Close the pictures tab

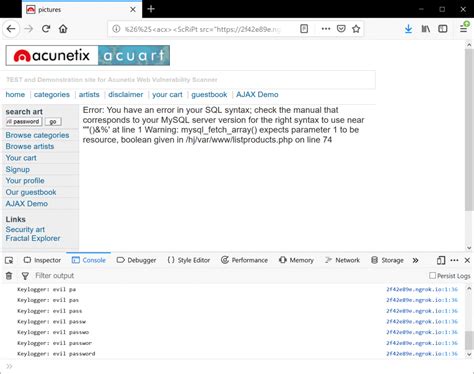point(133,9)
